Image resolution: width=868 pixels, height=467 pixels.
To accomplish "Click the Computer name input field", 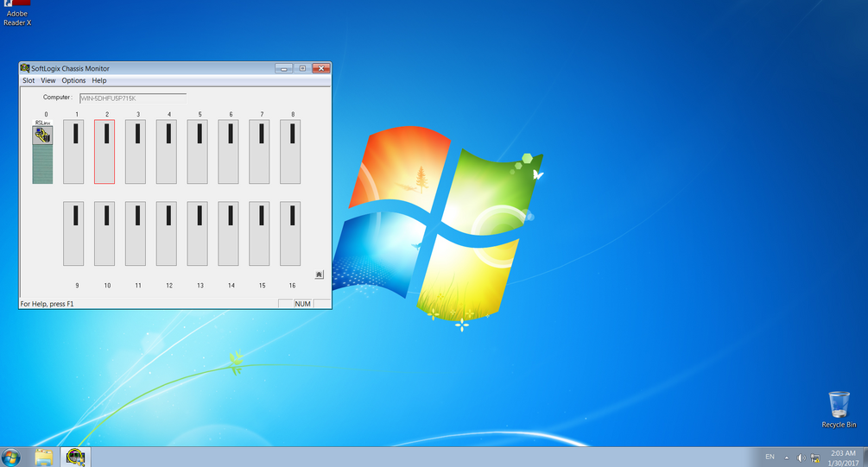I will click(x=133, y=98).
